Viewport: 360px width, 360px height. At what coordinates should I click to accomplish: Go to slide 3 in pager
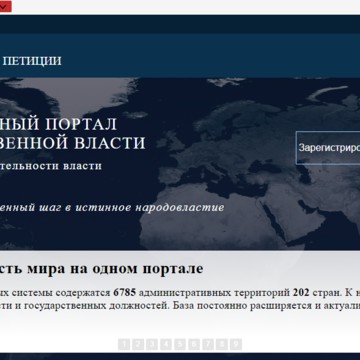(x=152, y=345)
